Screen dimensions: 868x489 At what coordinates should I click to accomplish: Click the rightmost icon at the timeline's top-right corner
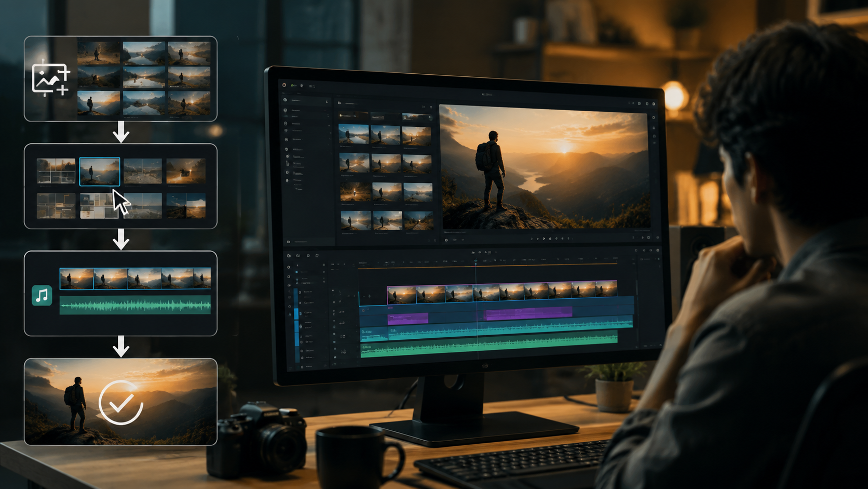pos(658,250)
